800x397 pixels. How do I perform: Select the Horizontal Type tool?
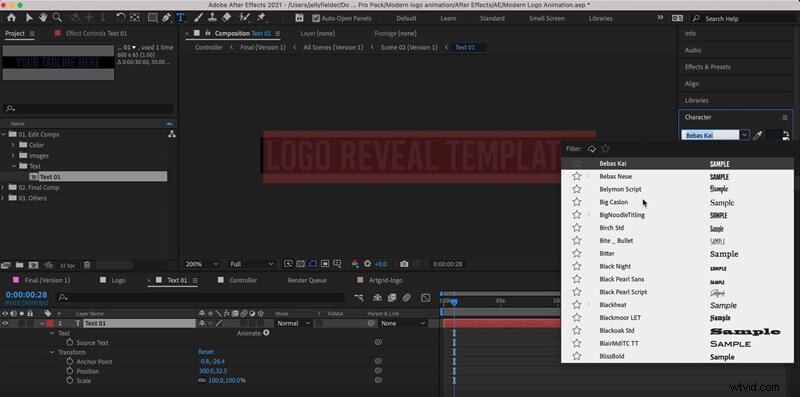click(181, 18)
